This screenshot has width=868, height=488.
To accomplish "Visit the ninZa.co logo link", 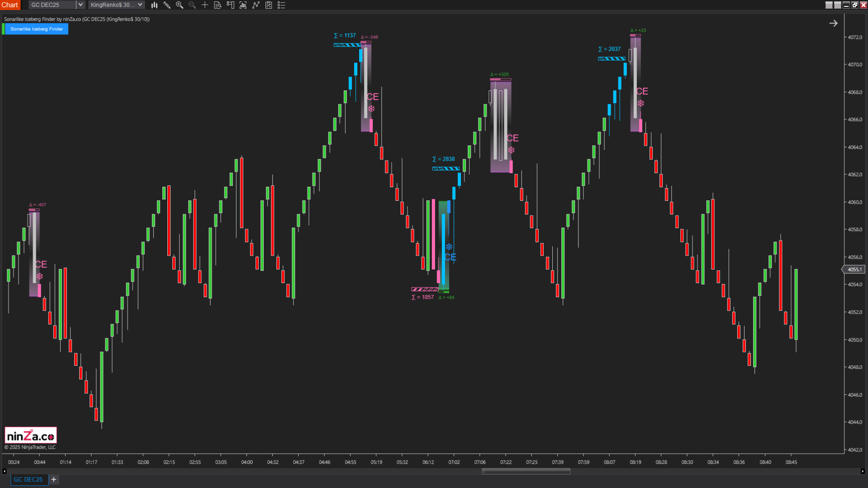I will pos(30,435).
